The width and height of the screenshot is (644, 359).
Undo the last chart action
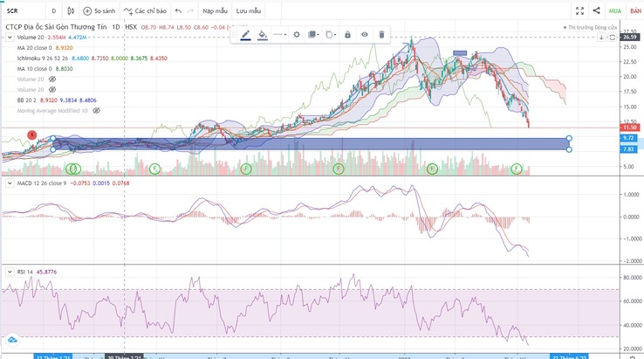pos(178,10)
